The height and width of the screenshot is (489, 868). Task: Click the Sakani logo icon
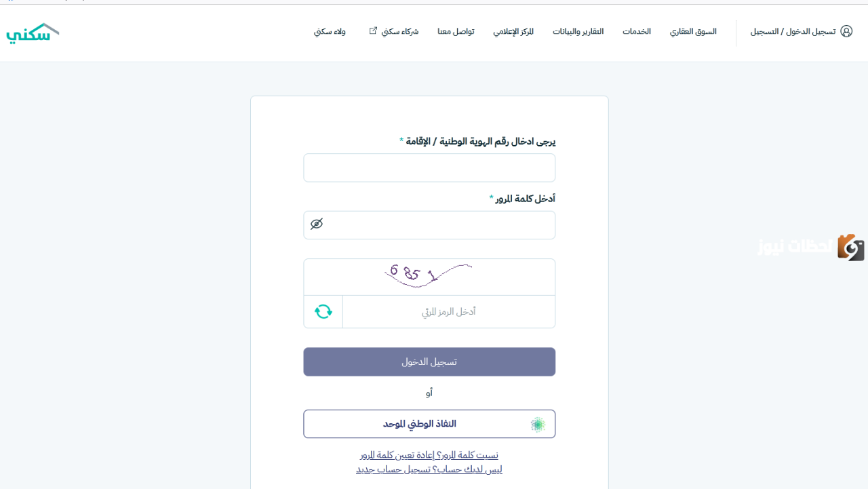coord(33,33)
